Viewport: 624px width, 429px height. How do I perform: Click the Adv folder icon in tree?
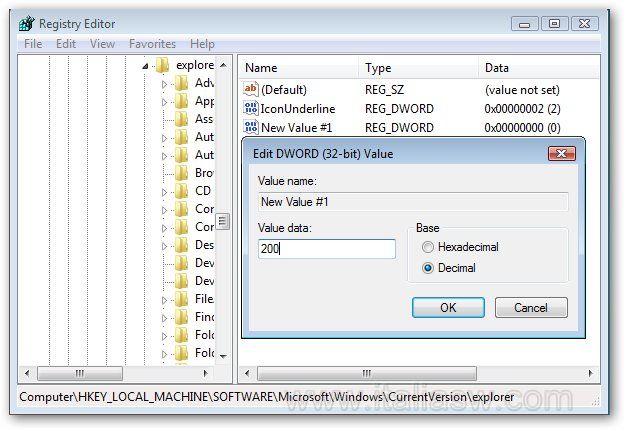(x=181, y=83)
